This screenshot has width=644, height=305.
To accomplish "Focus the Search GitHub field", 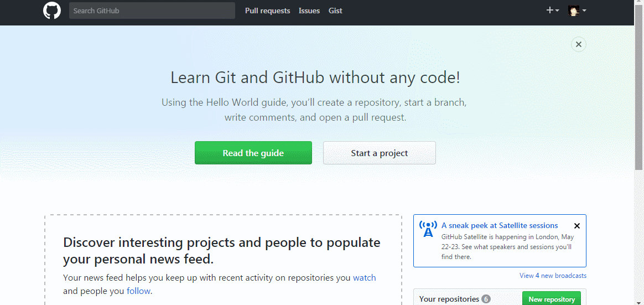I will [152, 11].
